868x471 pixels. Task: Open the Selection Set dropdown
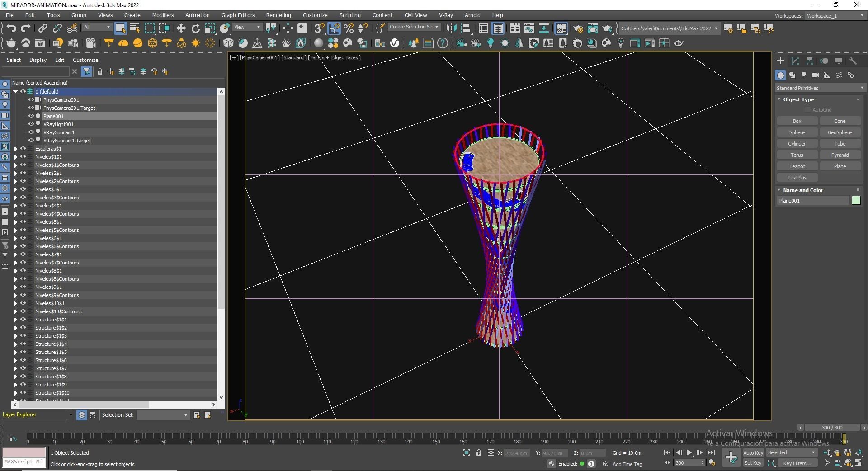pyautogui.click(x=163, y=415)
